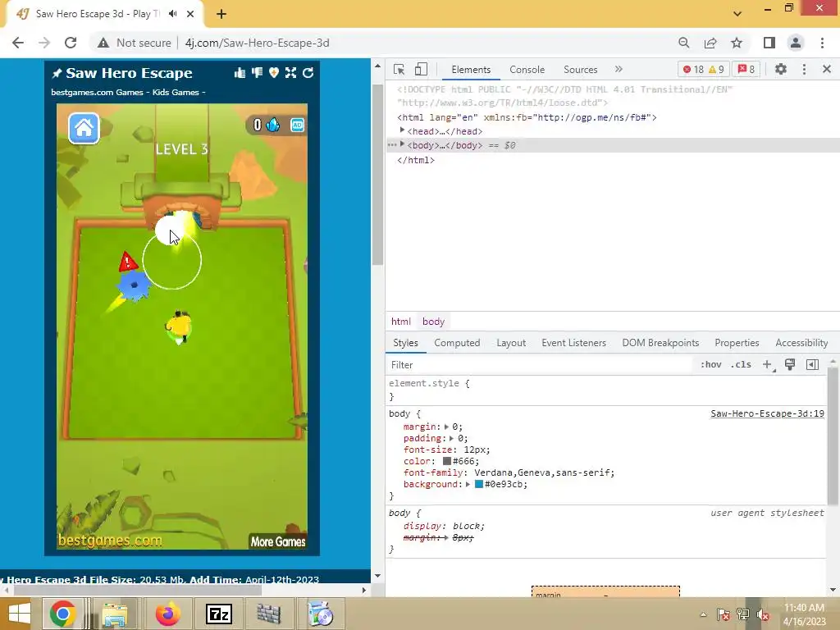Image resolution: width=840 pixels, height=630 pixels.
Task: Open Firefox from the taskbar
Action: click(167, 614)
